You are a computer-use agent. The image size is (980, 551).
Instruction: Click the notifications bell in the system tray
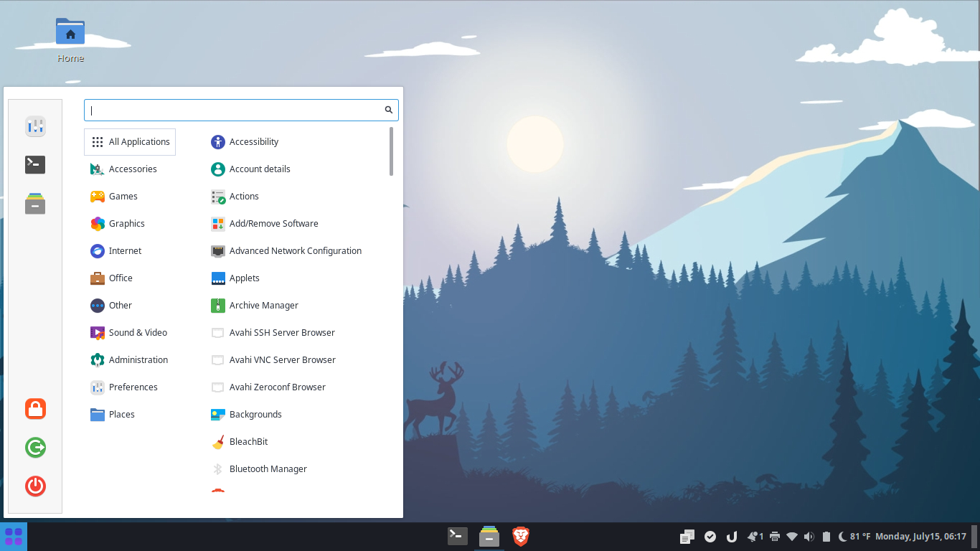point(754,537)
